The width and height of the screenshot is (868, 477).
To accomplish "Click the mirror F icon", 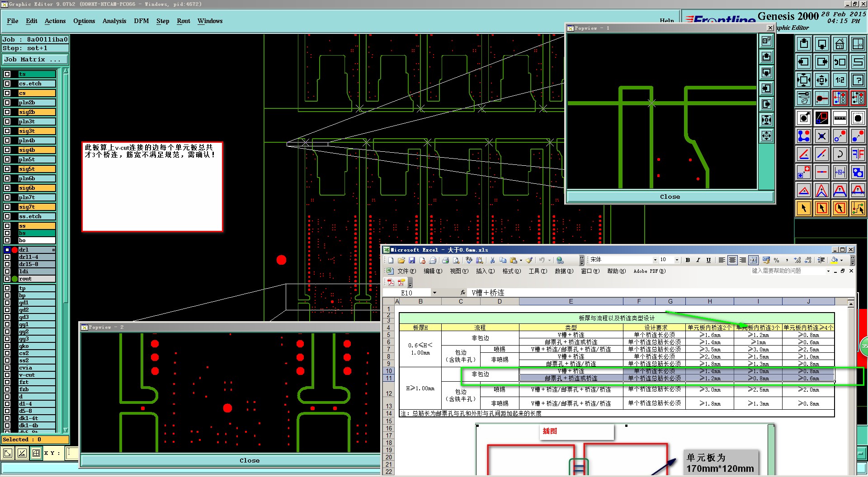I will (x=858, y=154).
